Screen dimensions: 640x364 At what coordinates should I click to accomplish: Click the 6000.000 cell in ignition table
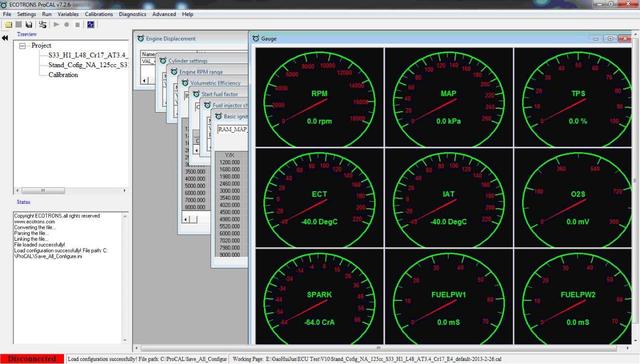[230, 233]
